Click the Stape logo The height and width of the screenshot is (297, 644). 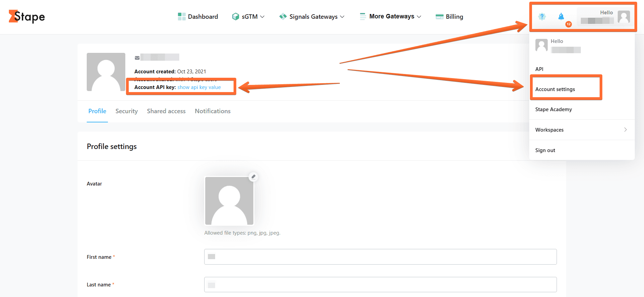tap(27, 16)
